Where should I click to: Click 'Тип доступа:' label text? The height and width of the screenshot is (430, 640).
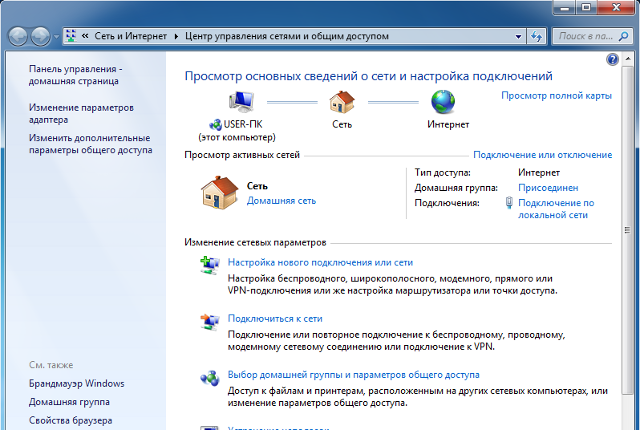(442, 173)
